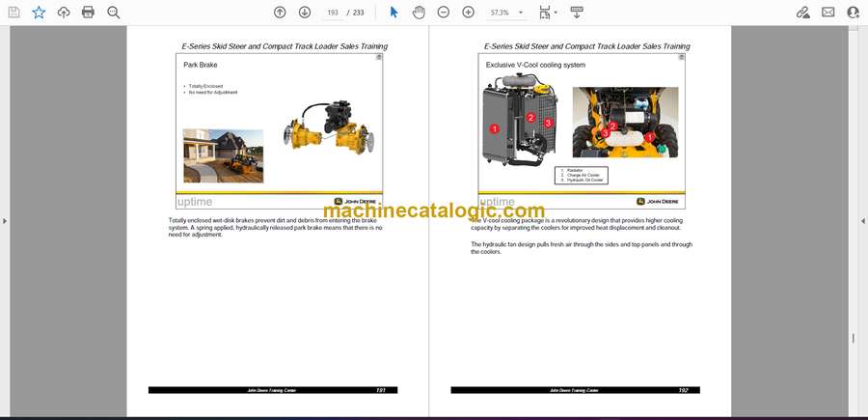Click the Park Brake slide thumbnail
Screen dimensions: 868x420
click(x=279, y=130)
